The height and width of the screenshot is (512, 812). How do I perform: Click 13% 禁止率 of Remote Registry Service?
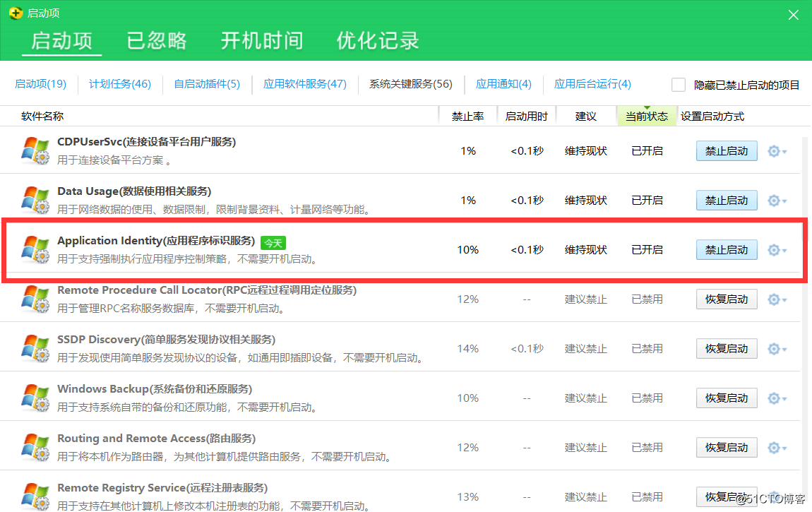(x=467, y=497)
